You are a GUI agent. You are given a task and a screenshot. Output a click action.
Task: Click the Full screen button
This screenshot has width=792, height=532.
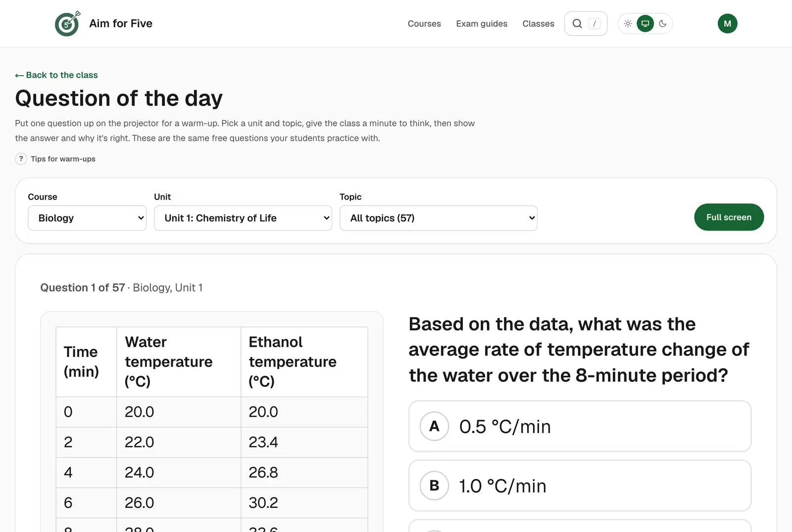[729, 217]
